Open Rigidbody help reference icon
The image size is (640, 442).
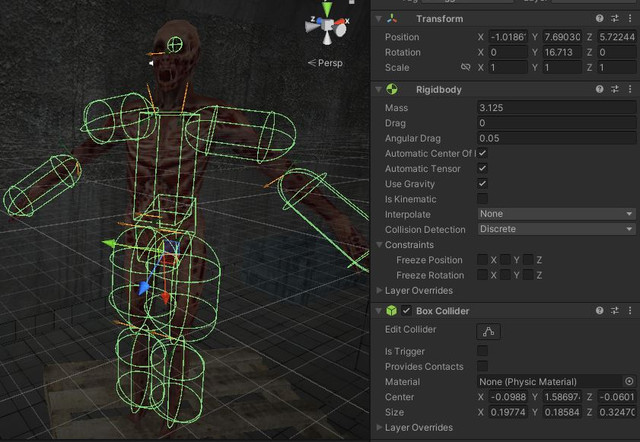point(600,89)
